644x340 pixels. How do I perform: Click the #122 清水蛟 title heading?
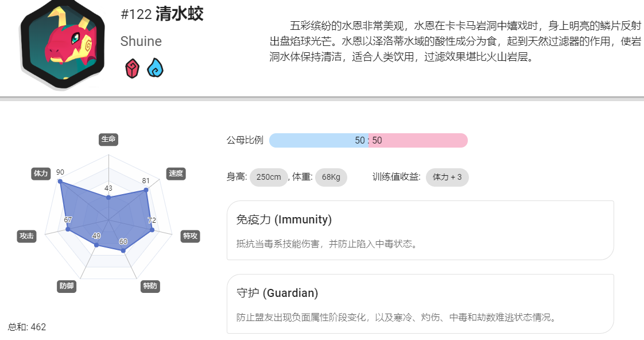162,14
